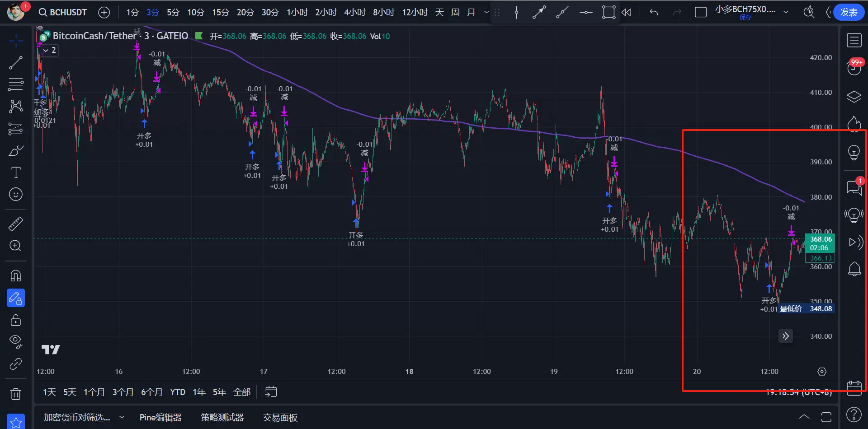Toggle lock all drawings tool
Image resolution: width=868 pixels, height=429 pixels.
click(x=16, y=320)
